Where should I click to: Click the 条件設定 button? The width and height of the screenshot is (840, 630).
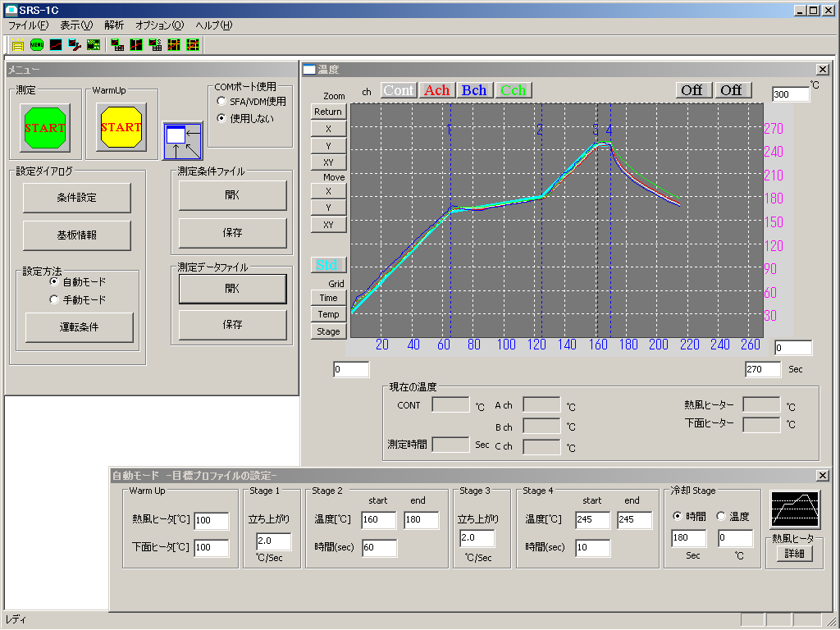[x=76, y=198]
